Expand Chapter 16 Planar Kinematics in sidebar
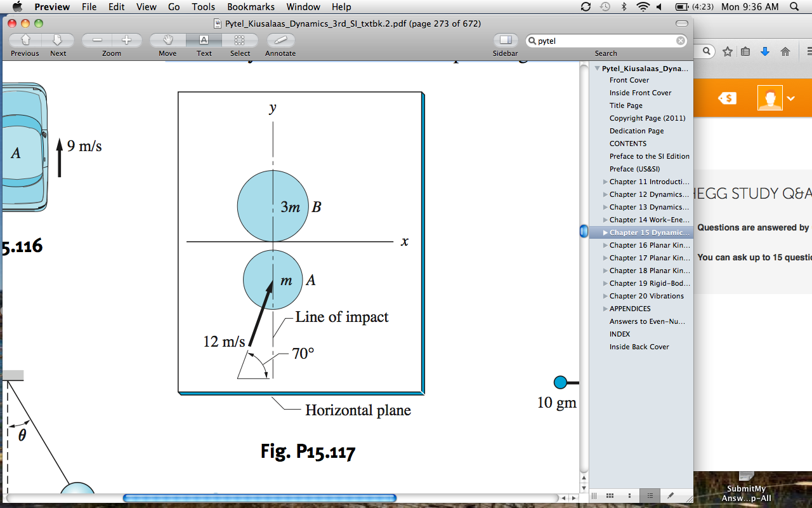 605,245
